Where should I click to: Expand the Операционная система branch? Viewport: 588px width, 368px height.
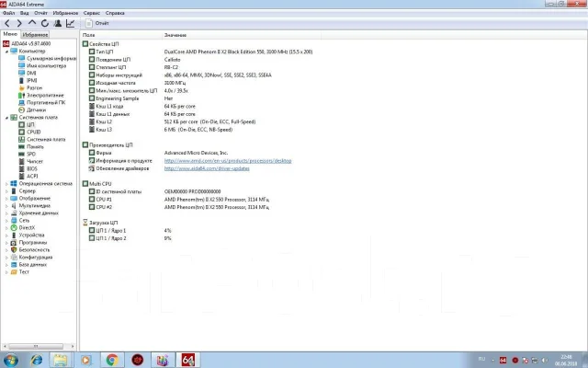(x=6, y=184)
